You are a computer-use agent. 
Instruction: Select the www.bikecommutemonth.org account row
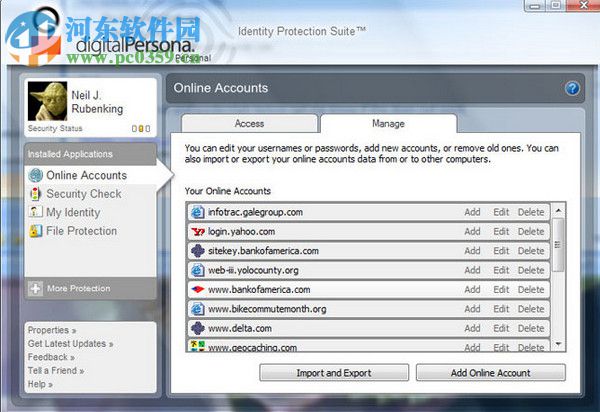coord(369,309)
